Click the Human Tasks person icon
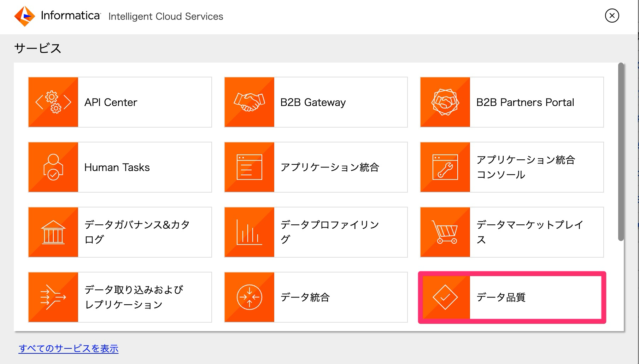 point(53,167)
